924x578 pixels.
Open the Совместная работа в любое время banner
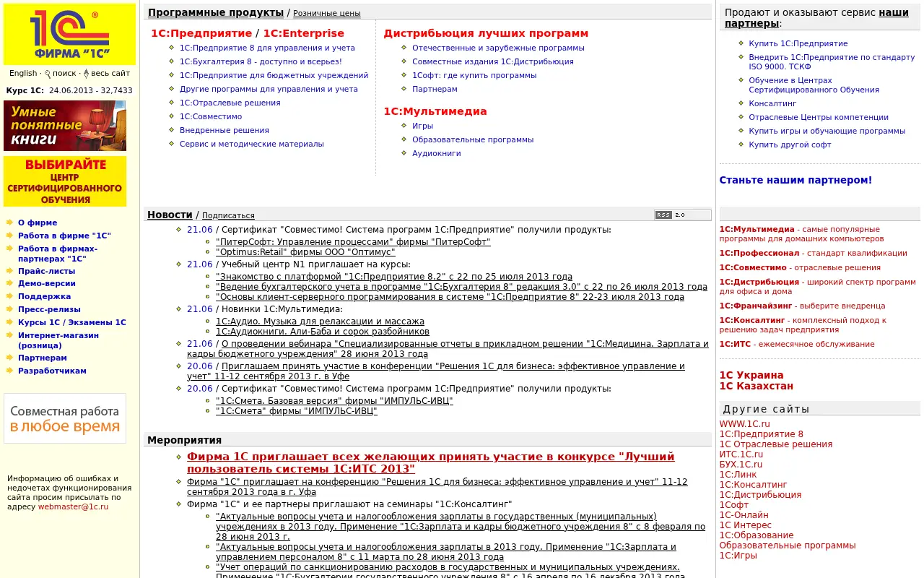click(65, 418)
